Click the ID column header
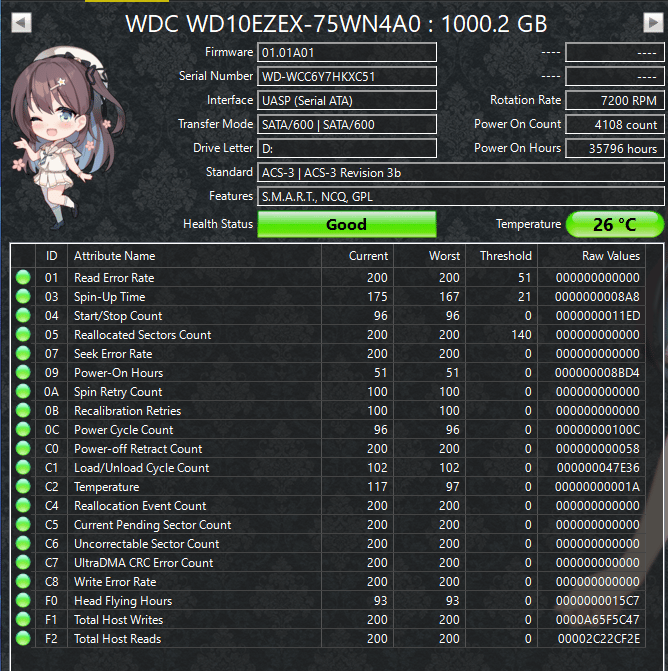This screenshot has width=668, height=671. click(x=51, y=256)
